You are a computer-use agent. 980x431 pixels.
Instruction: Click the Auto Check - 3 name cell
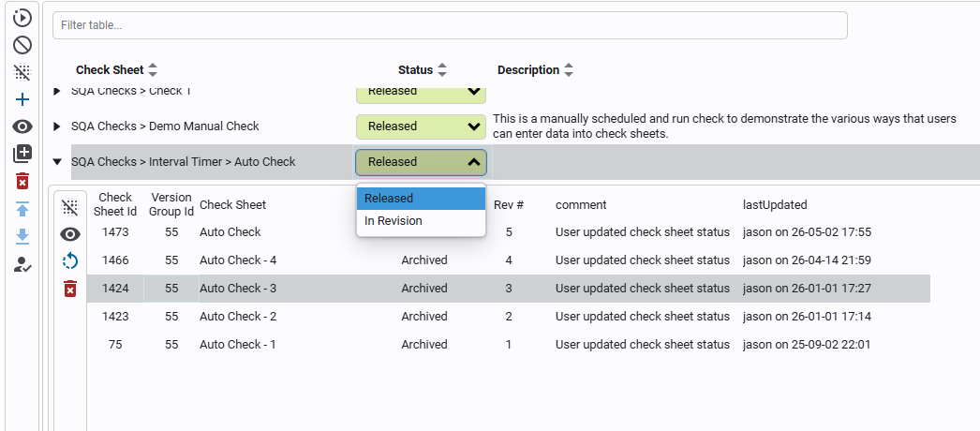237,289
